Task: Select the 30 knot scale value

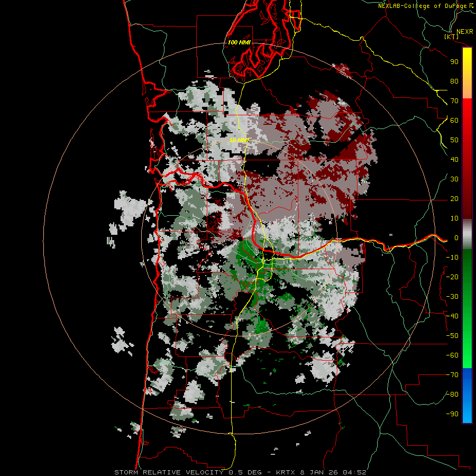Action: tap(454, 179)
